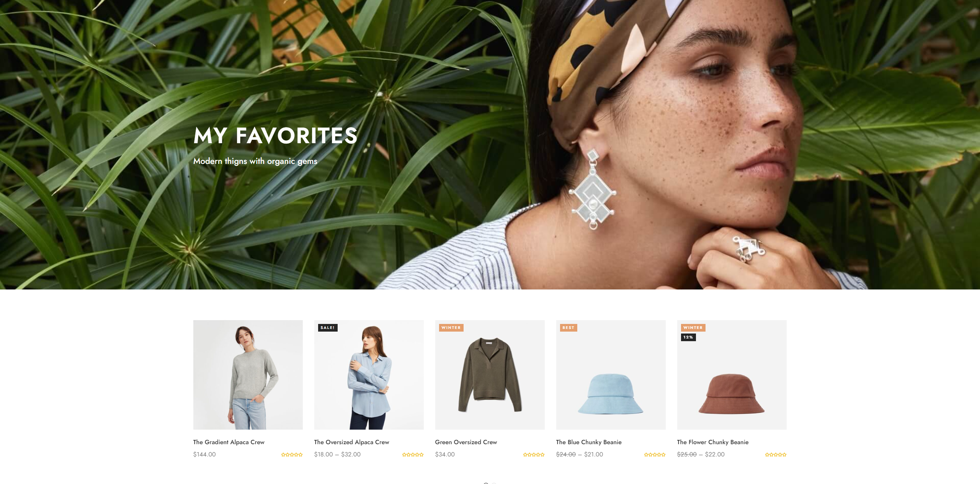Open The Gradient Alpaca Crew product link

pyautogui.click(x=229, y=442)
